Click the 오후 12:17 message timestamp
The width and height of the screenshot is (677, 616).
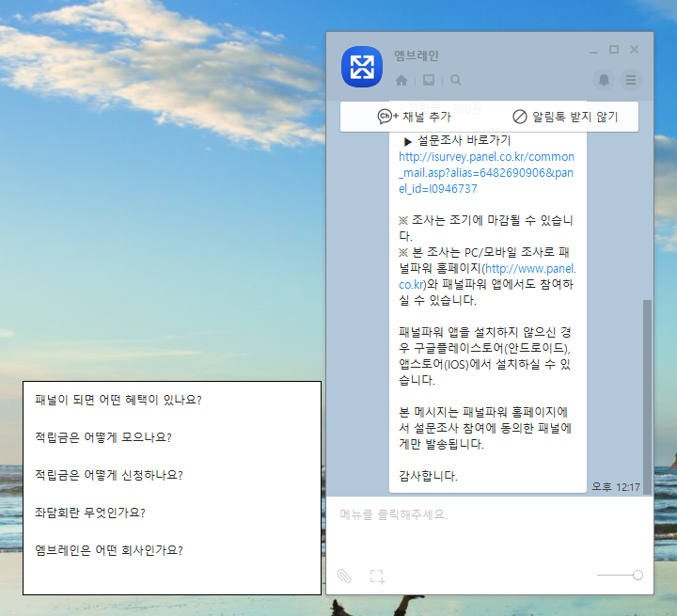tap(615, 487)
